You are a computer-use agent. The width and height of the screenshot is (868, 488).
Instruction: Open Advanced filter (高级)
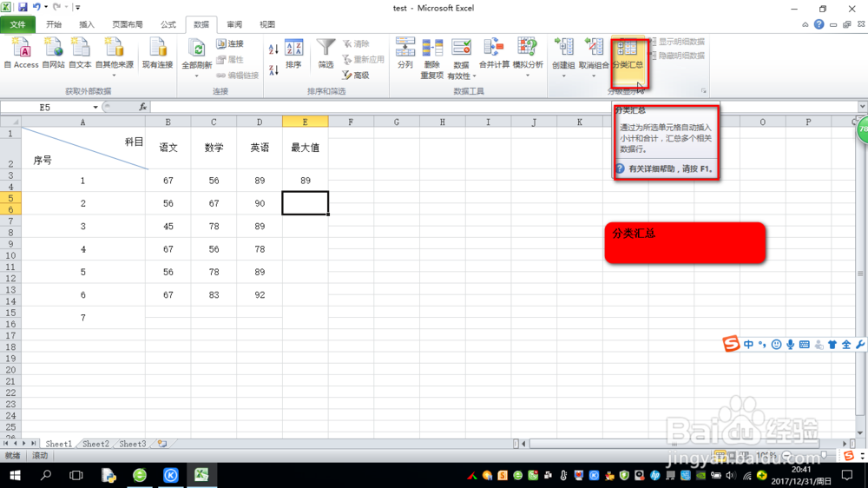point(356,76)
